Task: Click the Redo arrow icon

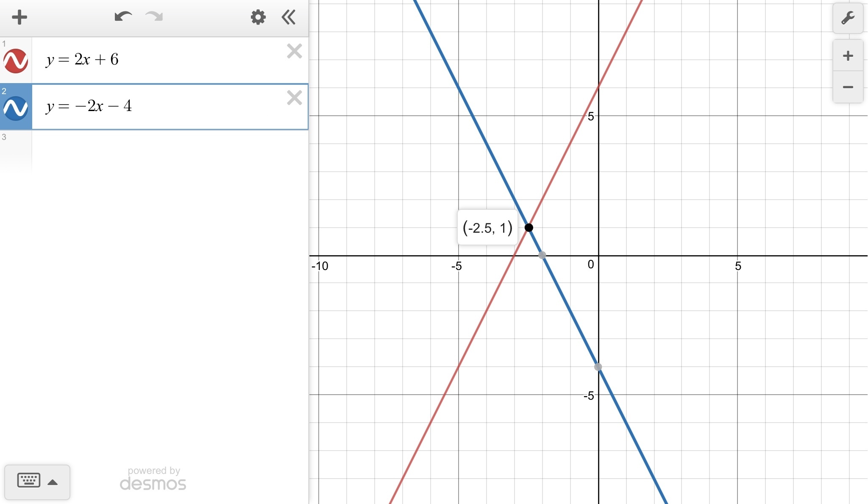Action: [x=154, y=17]
